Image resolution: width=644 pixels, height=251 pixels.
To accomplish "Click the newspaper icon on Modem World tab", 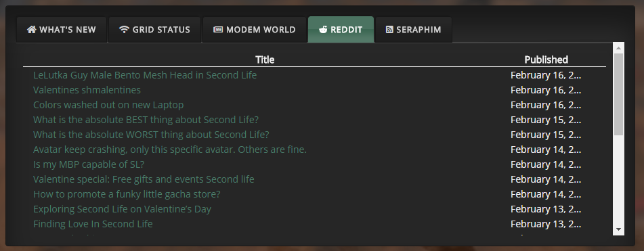I will pos(218,30).
